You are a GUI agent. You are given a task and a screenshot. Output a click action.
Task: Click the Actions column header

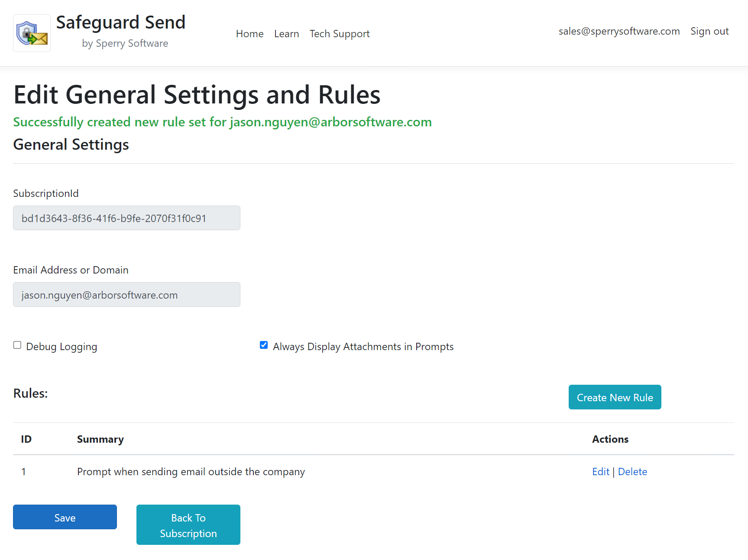click(610, 439)
